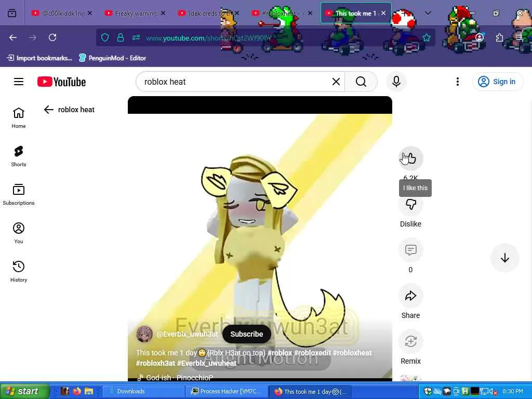Image resolution: width=532 pixels, height=399 pixels.
Task: Click the #robloxedit hashtag
Action: pyautogui.click(x=312, y=353)
